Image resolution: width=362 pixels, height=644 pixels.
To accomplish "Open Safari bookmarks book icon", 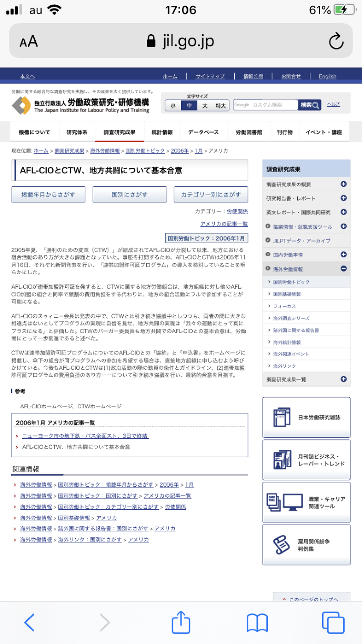I will click(257, 622).
